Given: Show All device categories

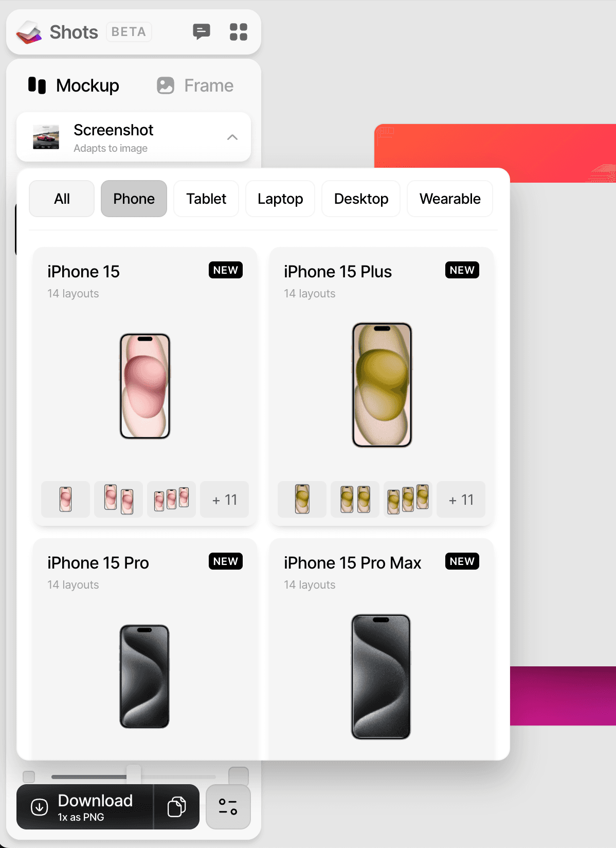Looking at the screenshot, I should (62, 199).
